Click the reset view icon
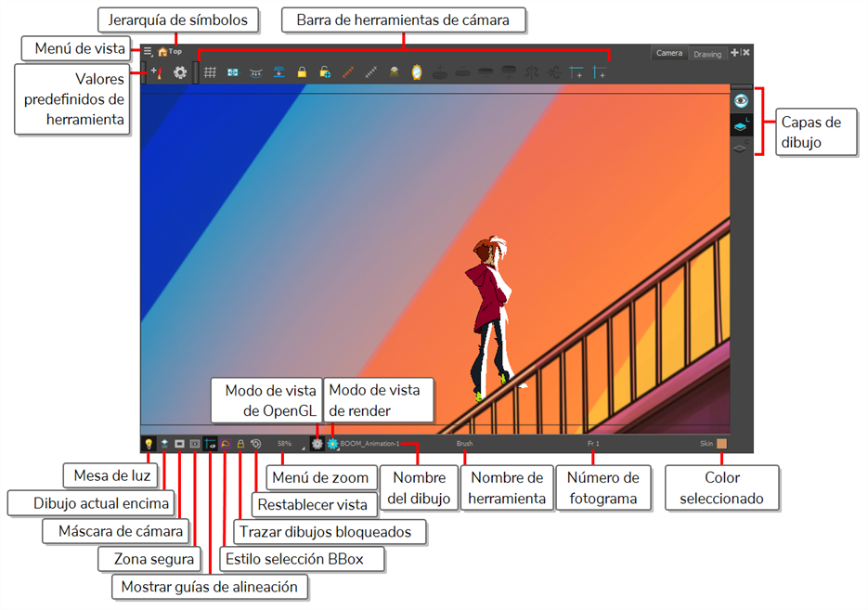Image resolution: width=868 pixels, height=610 pixels. 255,444
